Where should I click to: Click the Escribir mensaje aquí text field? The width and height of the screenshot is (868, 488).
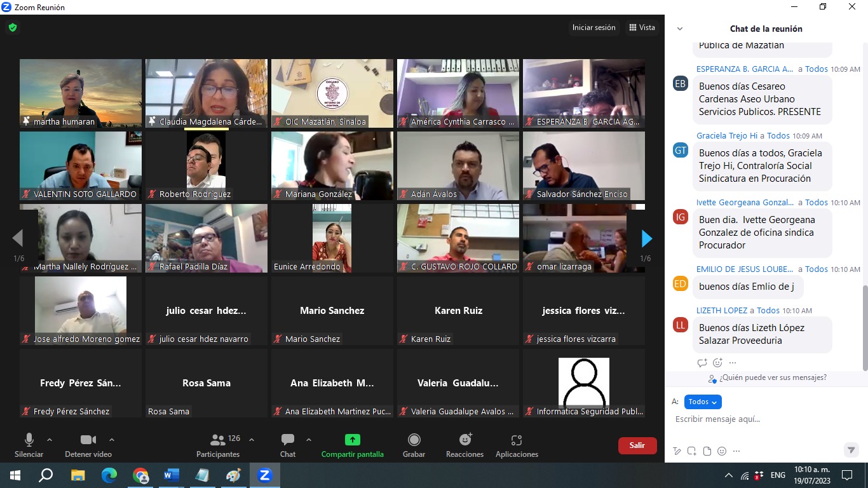763,419
